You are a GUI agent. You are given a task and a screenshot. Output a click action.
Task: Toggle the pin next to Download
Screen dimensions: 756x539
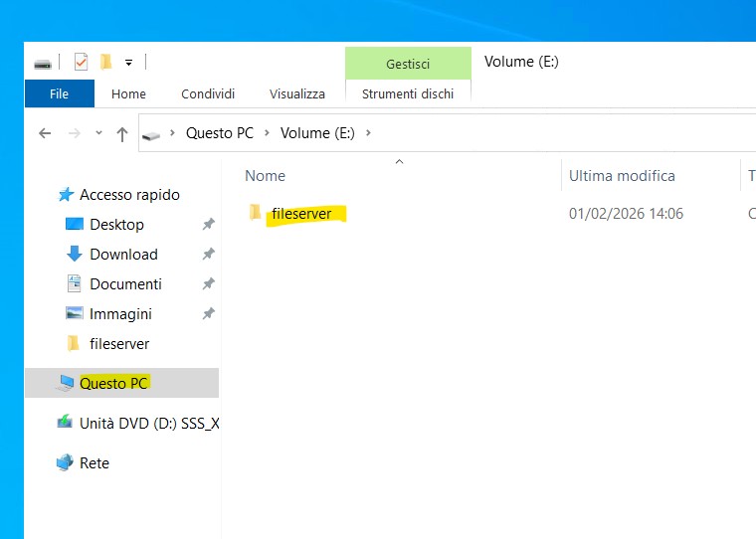click(x=208, y=255)
